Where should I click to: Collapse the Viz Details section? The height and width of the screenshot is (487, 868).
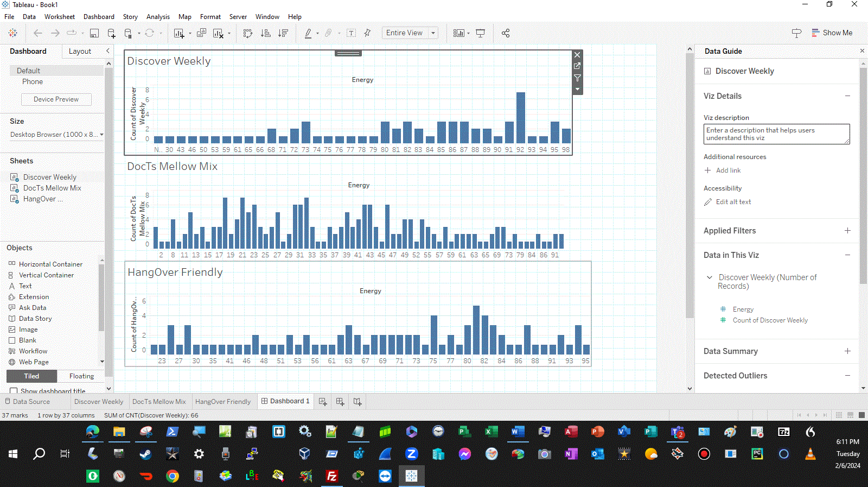click(847, 96)
